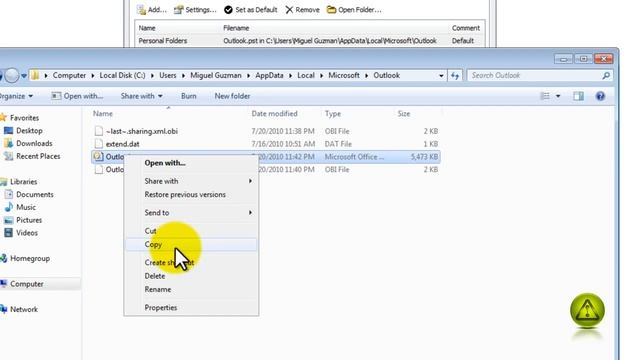Open Share with submenu in context menu
This screenshot has height=360, width=640.
point(191,181)
